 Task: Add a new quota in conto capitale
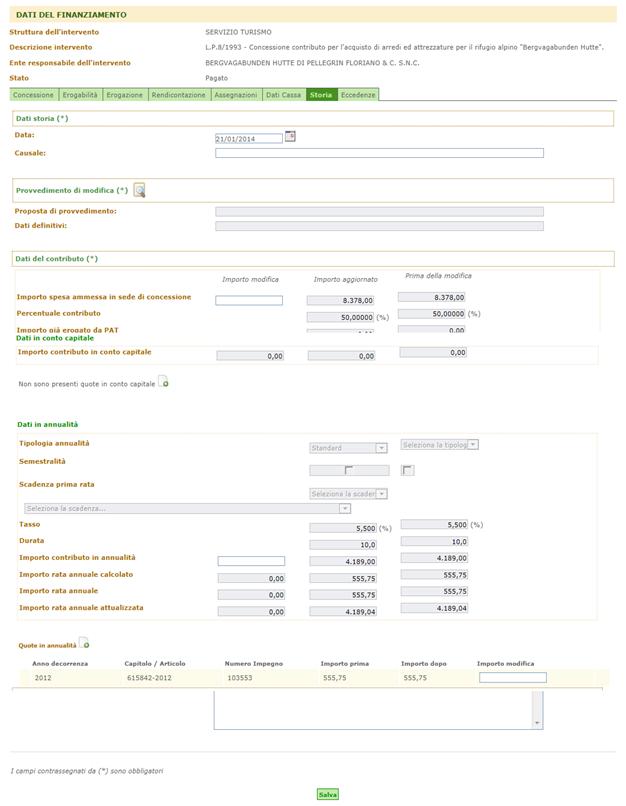pyautogui.click(x=163, y=382)
